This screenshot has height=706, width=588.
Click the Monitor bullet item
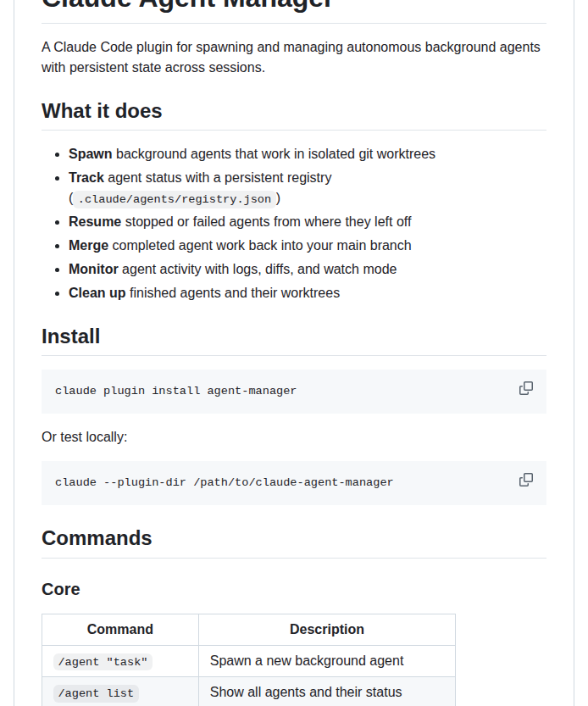point(232,270)
